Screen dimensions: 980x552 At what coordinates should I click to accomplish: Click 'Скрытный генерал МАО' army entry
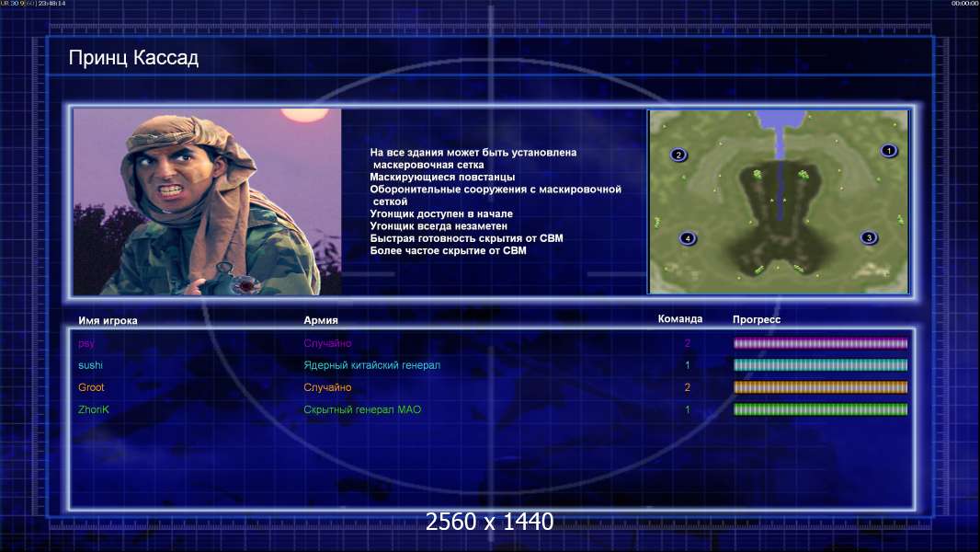[x=362, y=409]
